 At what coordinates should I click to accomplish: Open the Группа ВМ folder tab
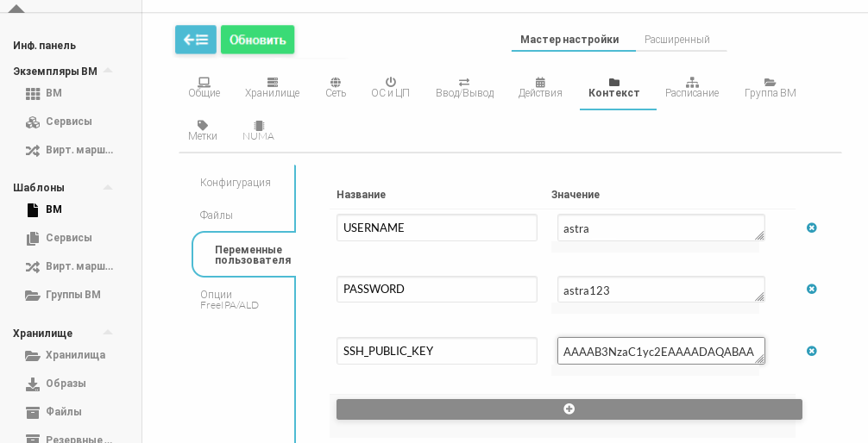[x=770, y=87]
